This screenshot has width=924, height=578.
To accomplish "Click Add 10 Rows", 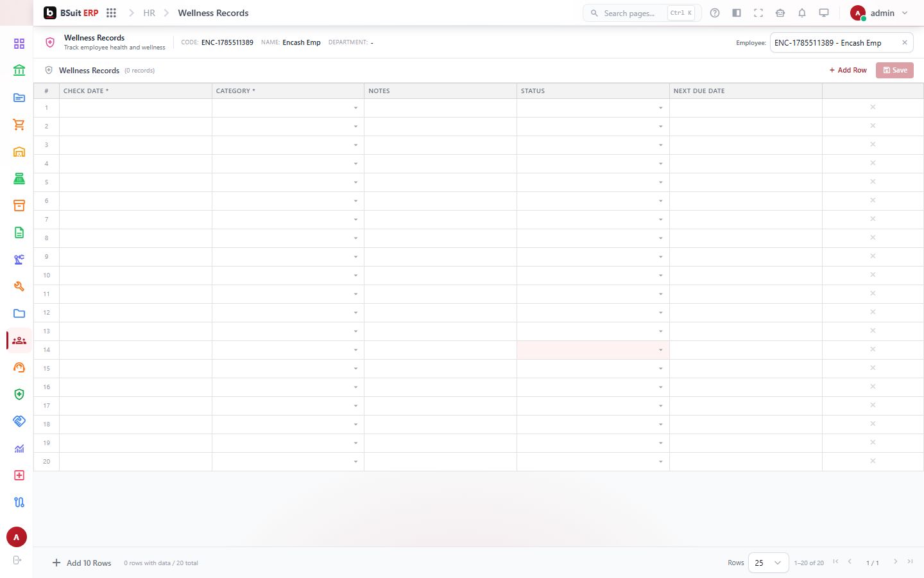I will coord(82,563).
